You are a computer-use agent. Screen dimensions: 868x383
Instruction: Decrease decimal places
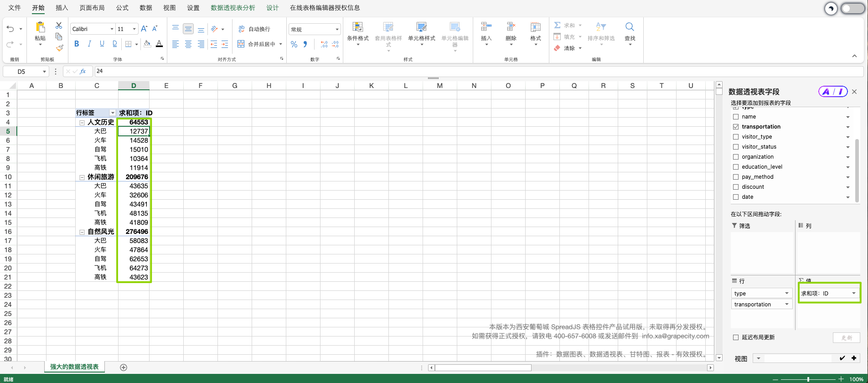point(336,44)
